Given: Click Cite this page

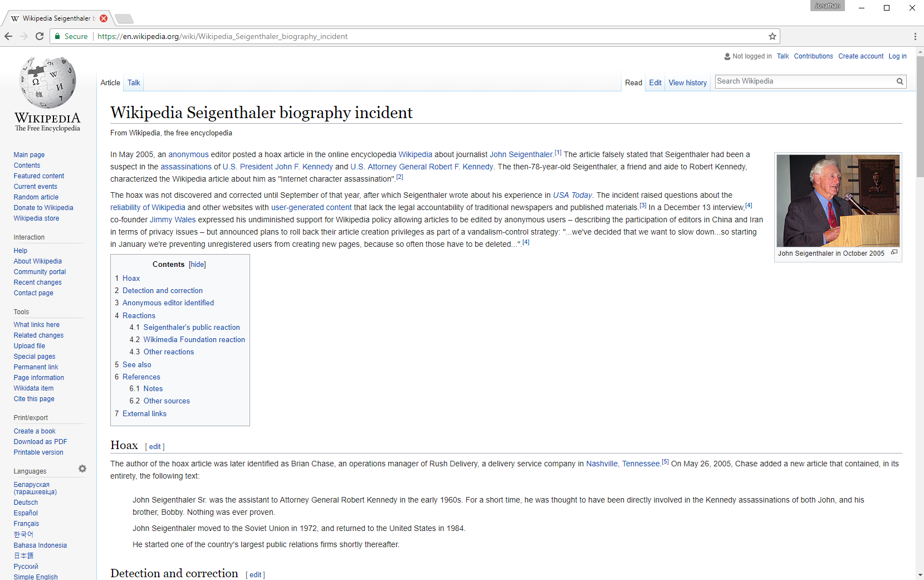Looking at the screenshot, I should (34, 399).
